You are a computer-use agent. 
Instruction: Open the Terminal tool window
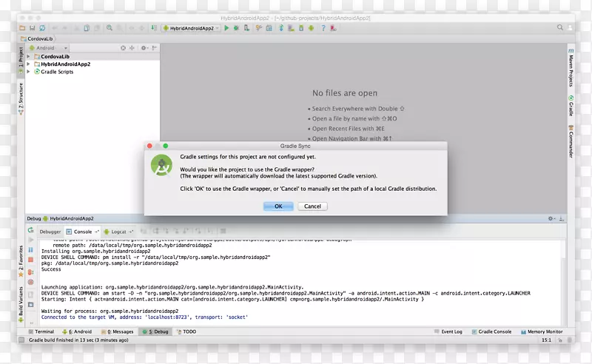point(41,331)
